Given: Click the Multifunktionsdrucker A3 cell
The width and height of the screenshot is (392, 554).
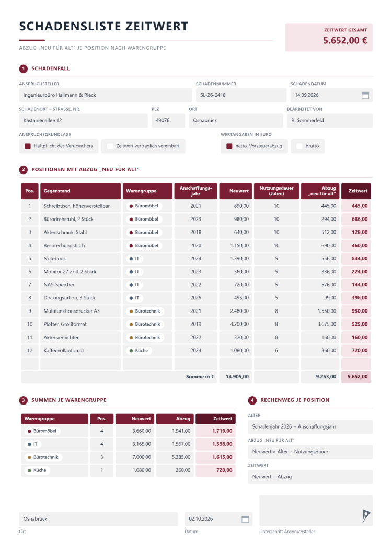Looking at the screenshot, I should [x=80, y=311].
